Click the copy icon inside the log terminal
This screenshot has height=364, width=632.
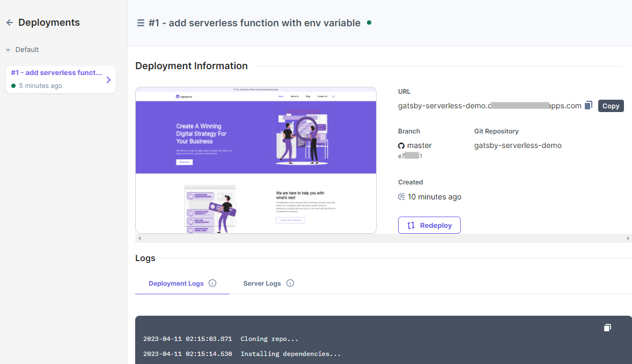[607, 327]
